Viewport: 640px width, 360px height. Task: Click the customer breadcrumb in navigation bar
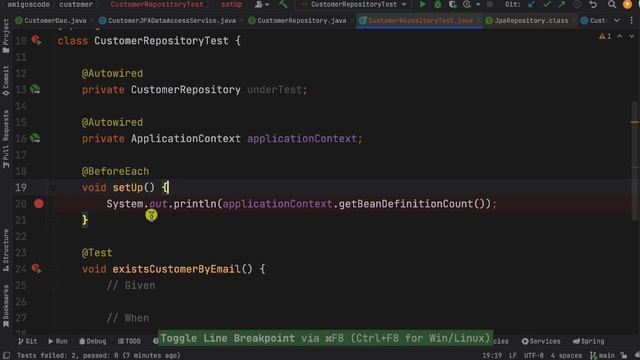(76, 4)
